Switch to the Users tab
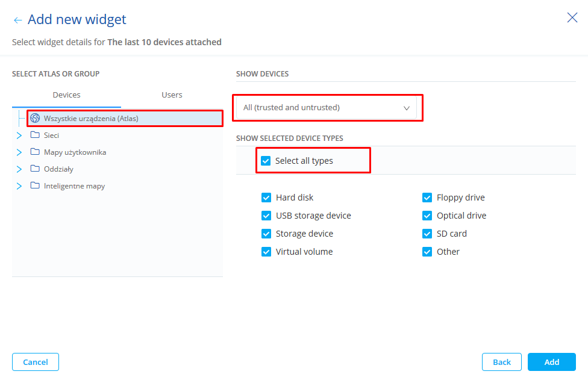The width and height of the screenshot is (588, 383). click(172, 95)
